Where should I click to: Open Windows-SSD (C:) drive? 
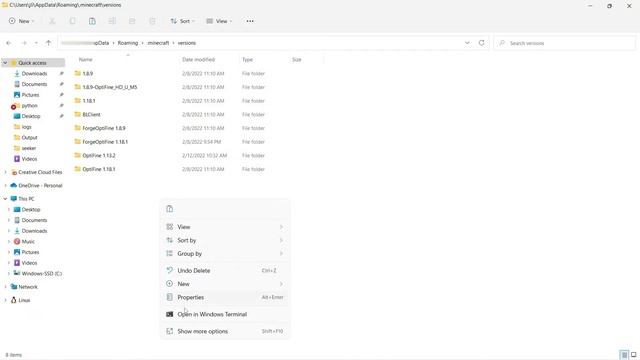pos(42,273)
